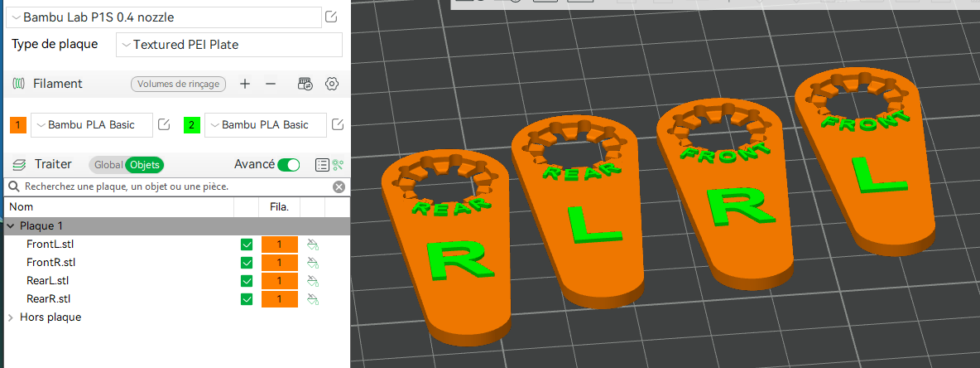The width and height of the screenshot is (980, 368).
Task: Clear the search field with X icon
Action: (339, 186)
